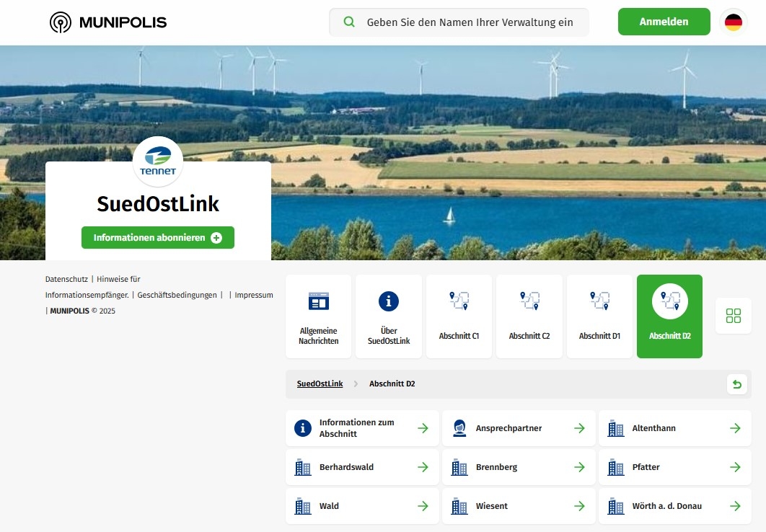
Task: Click building icon beside Wald
Action: click(303, 506)
